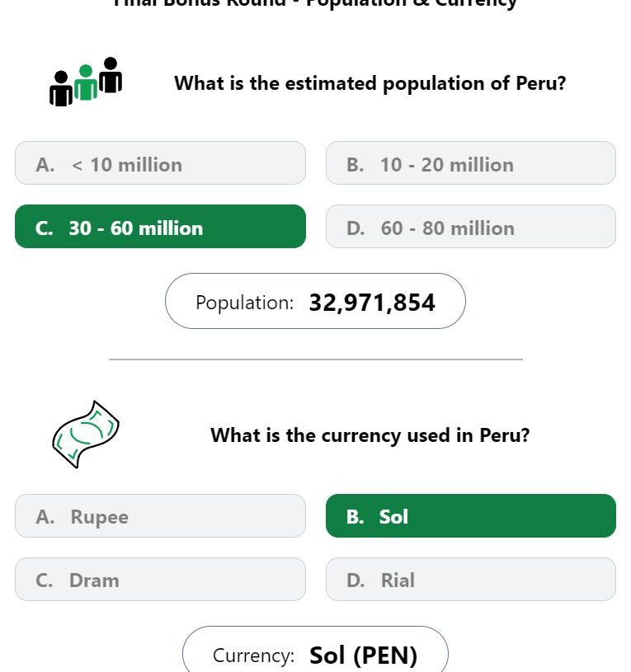This screenshot has height=672, width=631.
Task: Choose the 30 - 60 million option
Action: tap(160, 226)
